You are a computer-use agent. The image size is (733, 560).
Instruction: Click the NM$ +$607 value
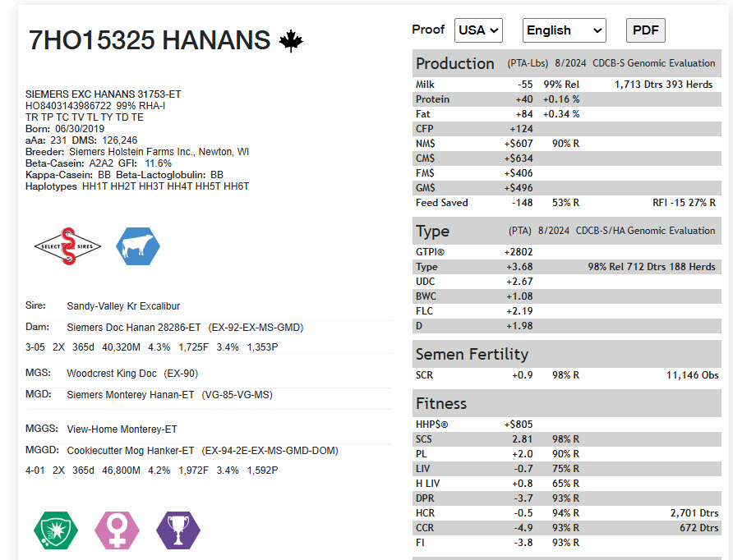pyautogui.click(x=519, y=144)
